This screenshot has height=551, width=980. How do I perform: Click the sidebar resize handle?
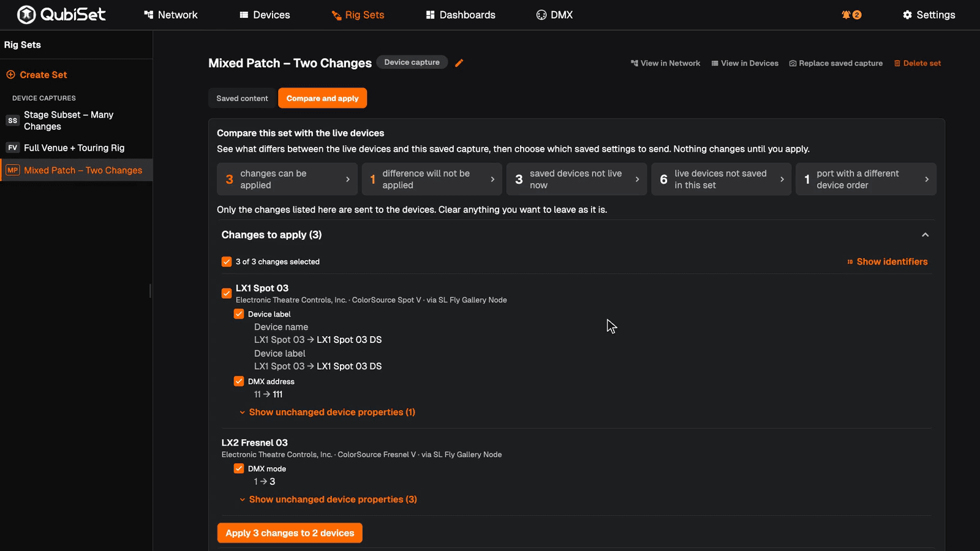pos(150,291)
